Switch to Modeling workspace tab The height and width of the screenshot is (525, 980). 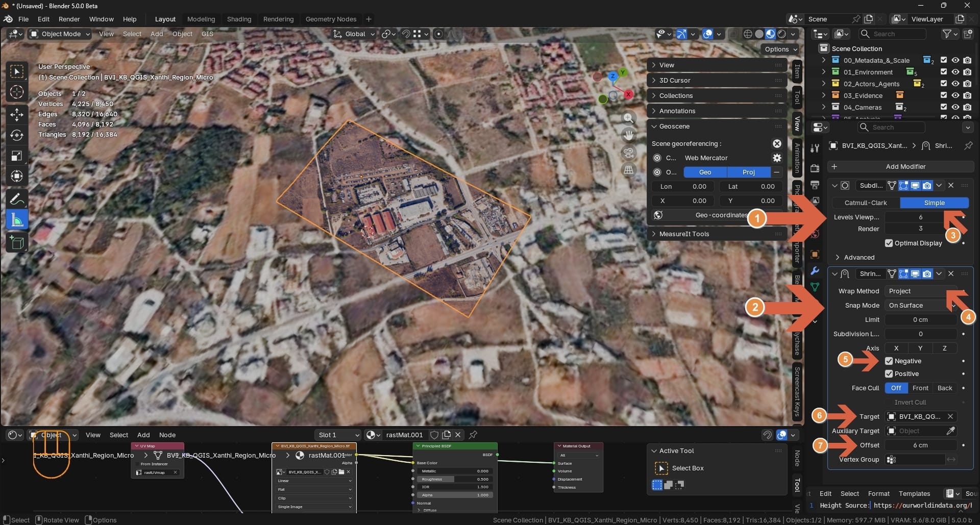click(201, 19)
